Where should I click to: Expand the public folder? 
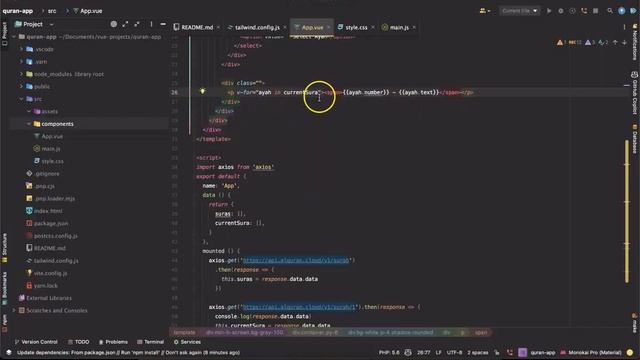tap(21, 87)
